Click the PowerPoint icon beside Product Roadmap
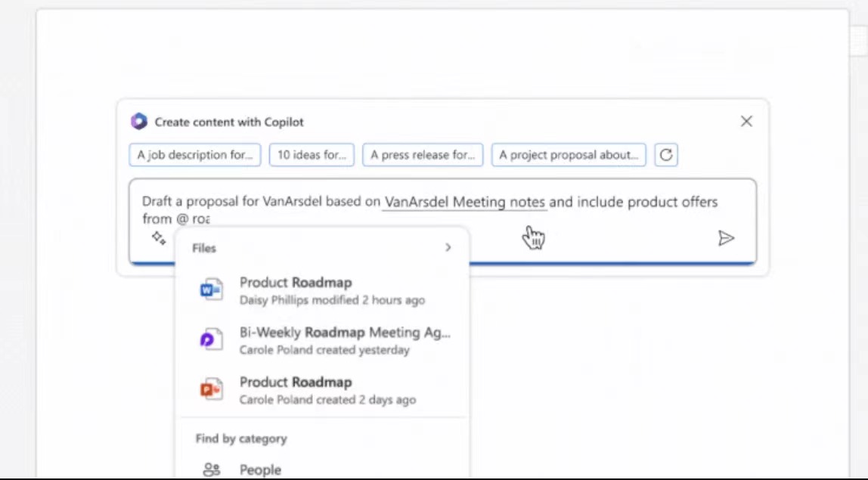Screen dimensions: 868x480 pyautogui.click(x=211, y=390)
